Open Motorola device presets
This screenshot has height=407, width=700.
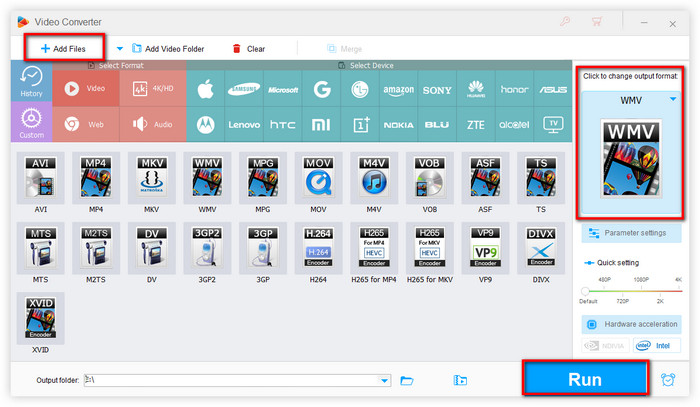click(x=205, y=125)
